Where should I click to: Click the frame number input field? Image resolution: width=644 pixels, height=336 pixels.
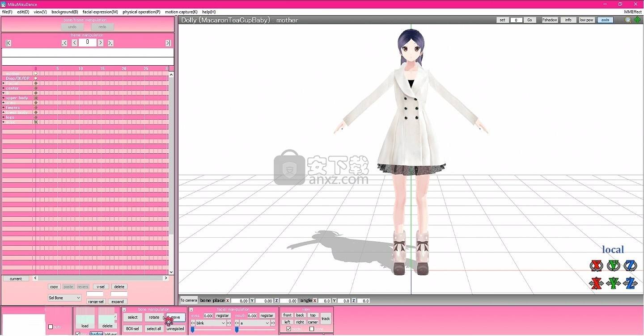click(88, 42)
